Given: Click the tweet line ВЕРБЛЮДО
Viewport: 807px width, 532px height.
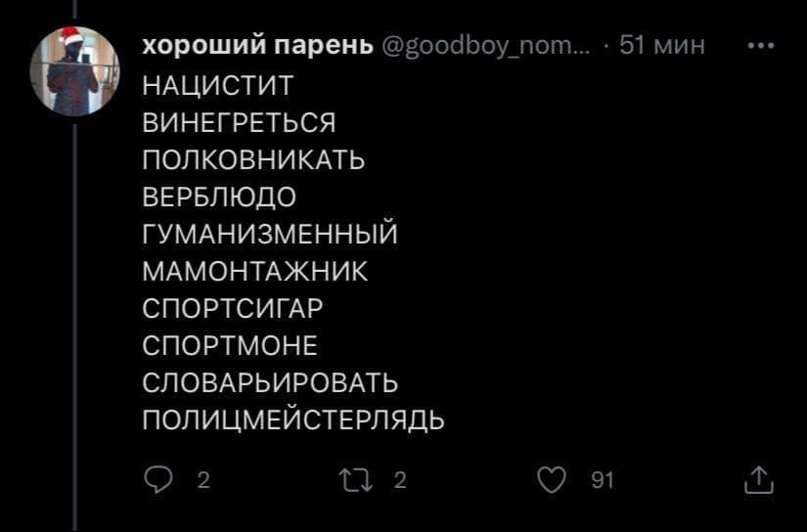Looking at the screenshot, I should [x=219, y=199].
